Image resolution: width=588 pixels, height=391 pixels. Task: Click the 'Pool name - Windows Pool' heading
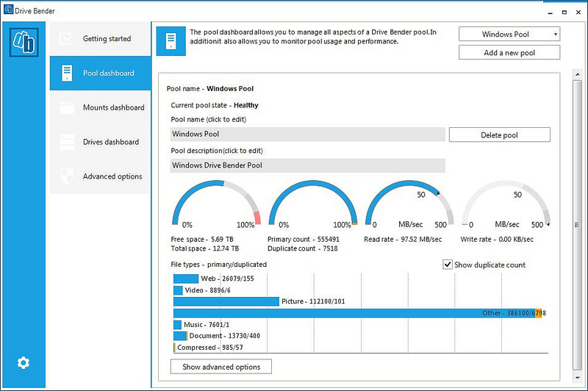(x=210, y=89)
